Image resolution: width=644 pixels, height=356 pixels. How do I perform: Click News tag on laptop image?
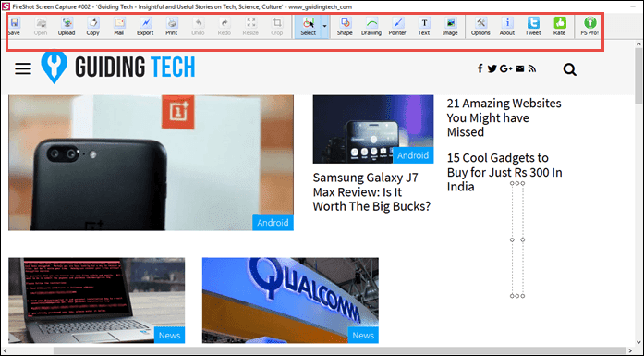(169, 336)
